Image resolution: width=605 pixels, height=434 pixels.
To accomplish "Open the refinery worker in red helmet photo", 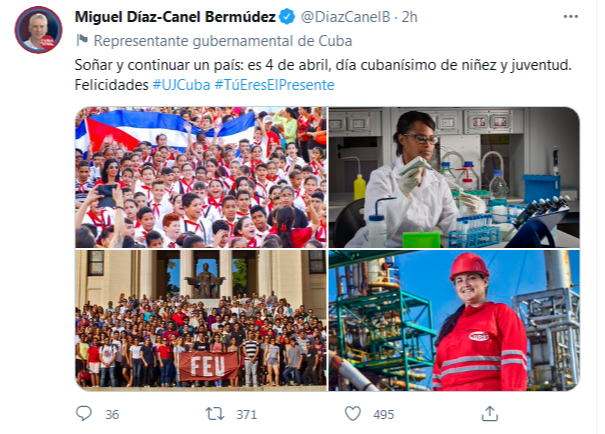I will point(454,320).
